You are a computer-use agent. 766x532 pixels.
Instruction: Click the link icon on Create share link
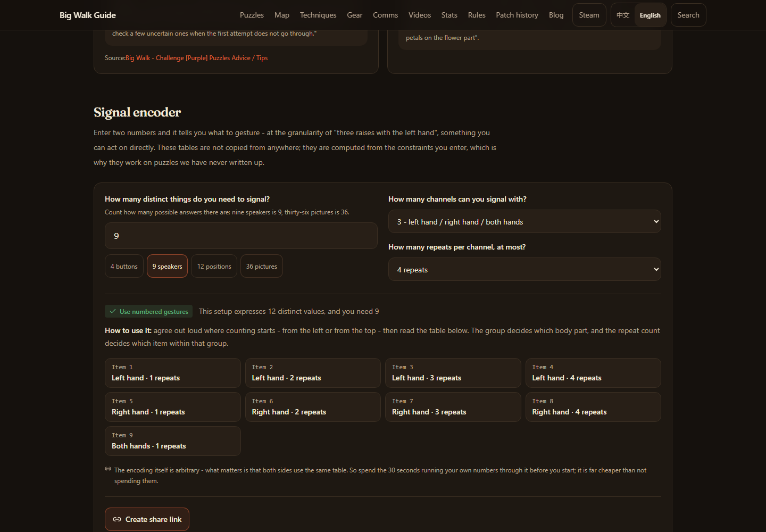pyautogui.click(x=117, y=519)
